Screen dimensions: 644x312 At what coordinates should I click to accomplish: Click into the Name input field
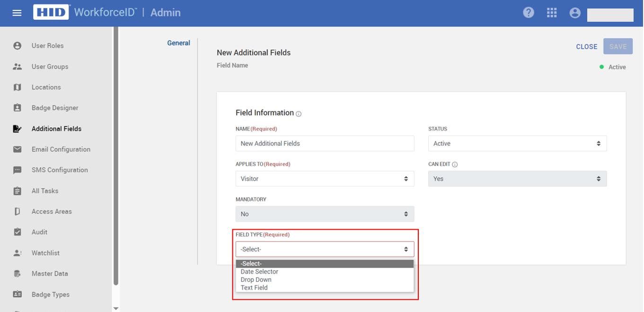325,144
